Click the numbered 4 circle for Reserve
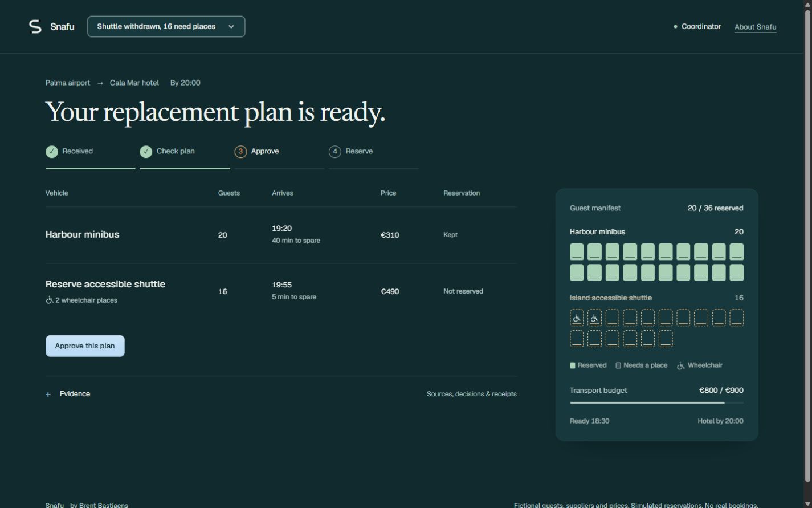 (x=335, y=152)
